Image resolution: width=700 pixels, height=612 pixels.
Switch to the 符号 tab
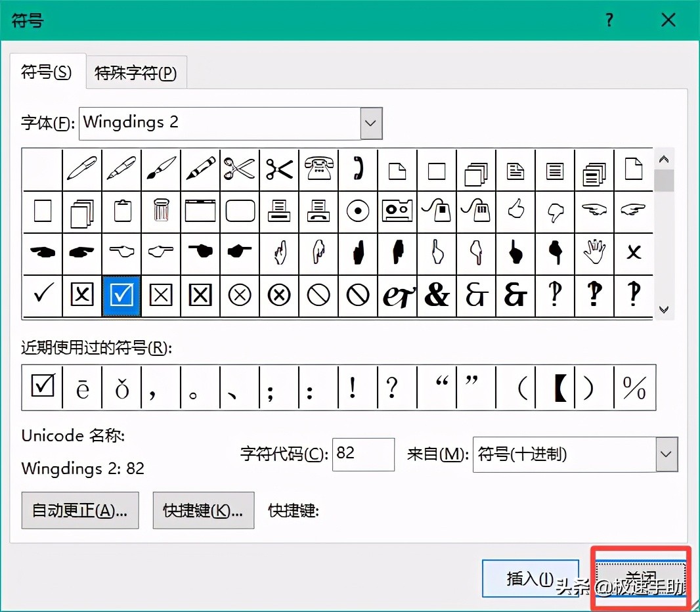click(46, 74)
